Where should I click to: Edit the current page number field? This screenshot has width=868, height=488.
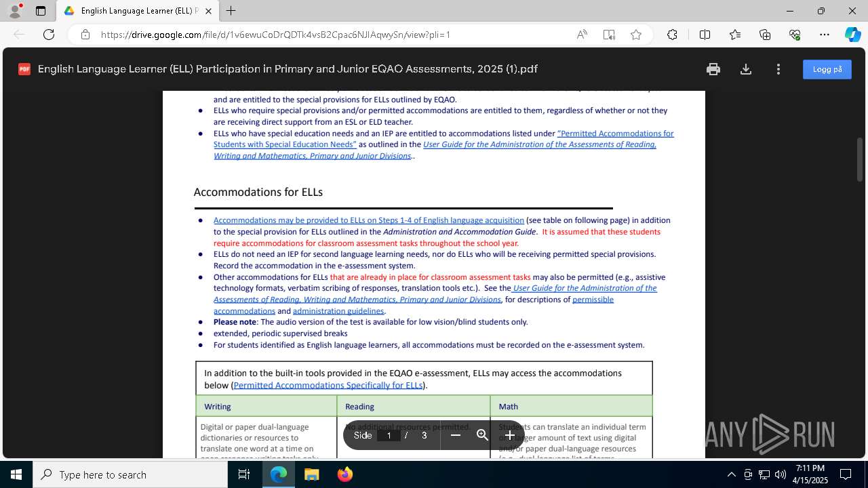[389, 435]
